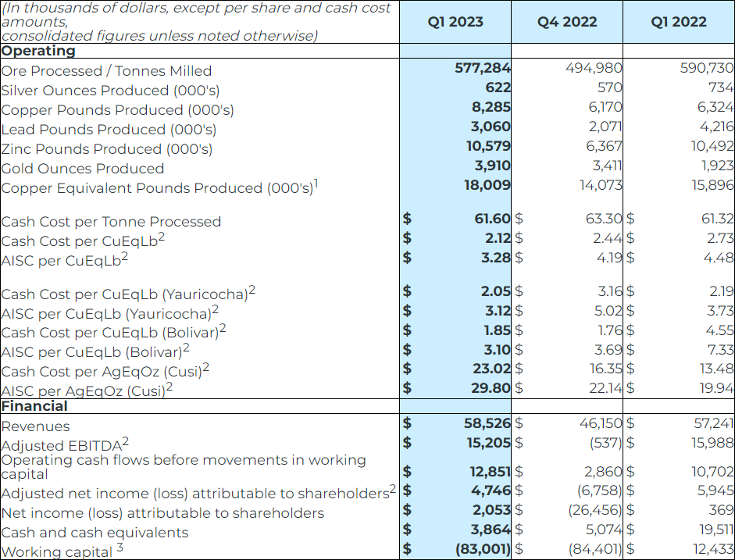Select the Financial section heading
This screenshot has width=735, height=560.
click(34, 406)
